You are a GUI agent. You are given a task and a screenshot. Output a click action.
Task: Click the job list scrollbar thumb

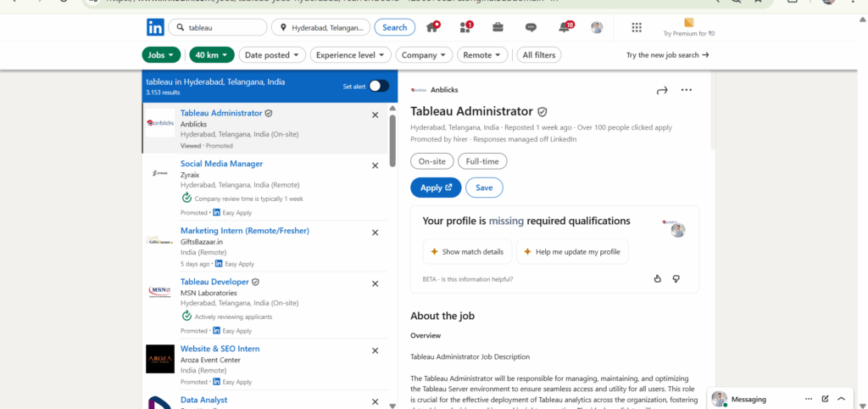[x=392, y=140]
